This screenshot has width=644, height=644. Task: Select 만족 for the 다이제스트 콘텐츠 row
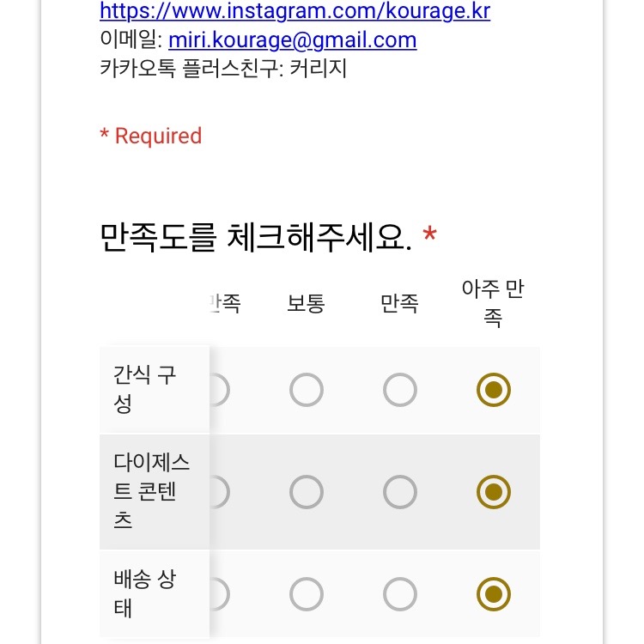[x=400, y=492]
